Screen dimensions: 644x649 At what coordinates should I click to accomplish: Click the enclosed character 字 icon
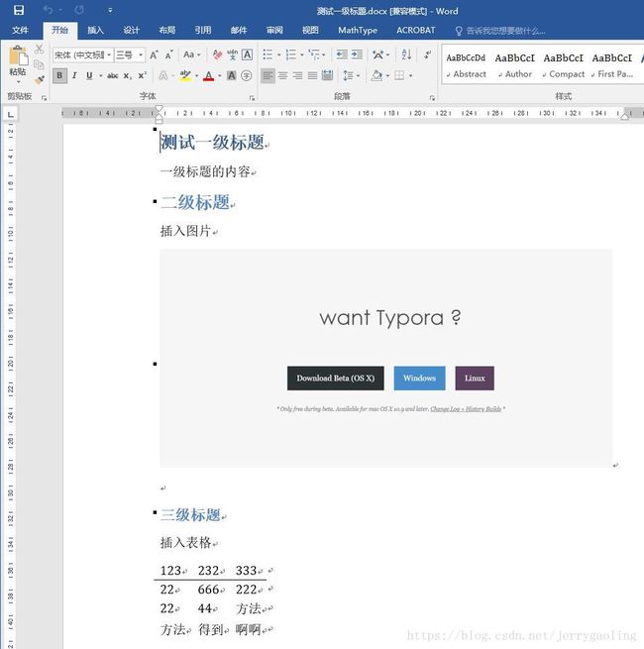click(247, 75)
